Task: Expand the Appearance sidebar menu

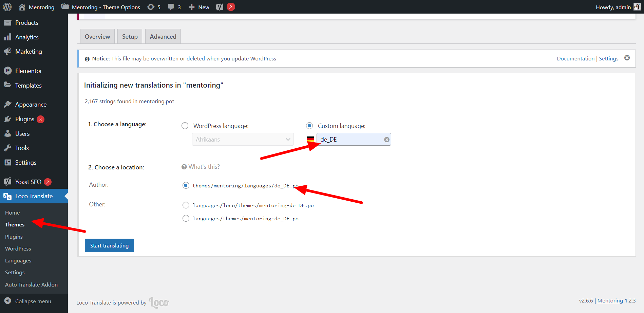Action: coord(31,105)
